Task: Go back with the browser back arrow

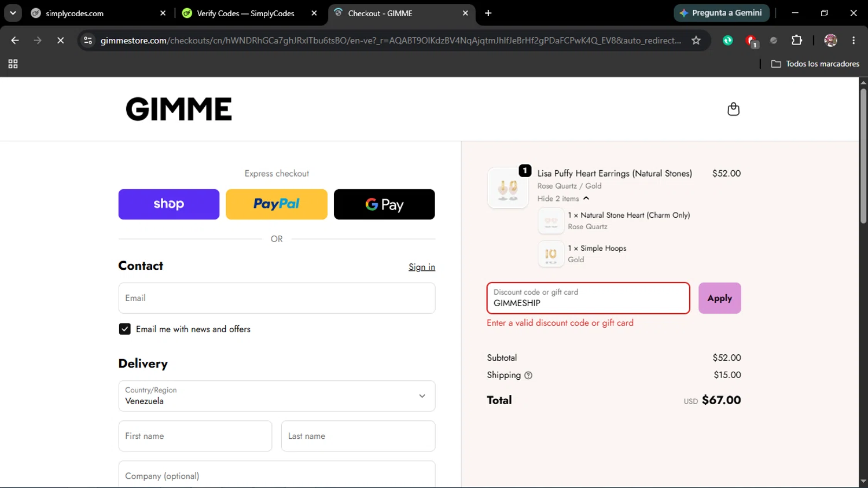Action: (15, 41)
